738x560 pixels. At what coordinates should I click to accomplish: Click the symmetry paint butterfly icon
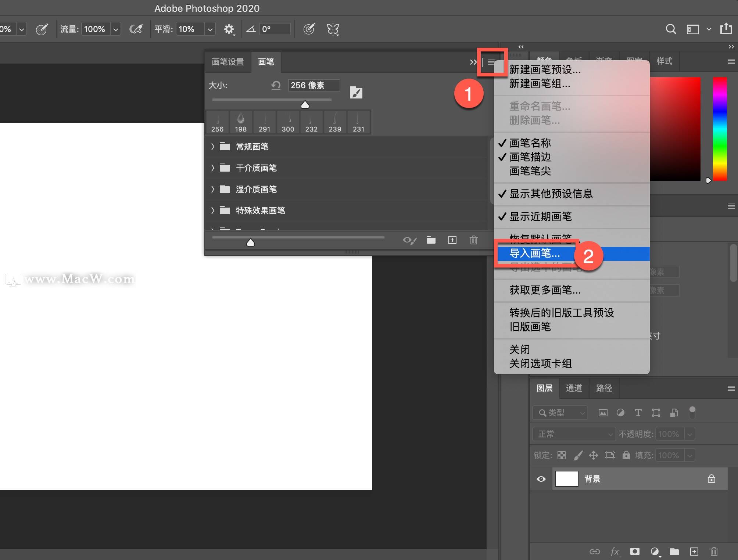333,29
